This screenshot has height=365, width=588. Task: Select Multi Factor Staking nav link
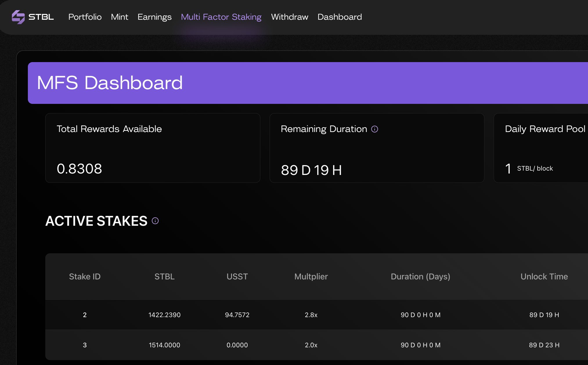click(x=221, y=17)
